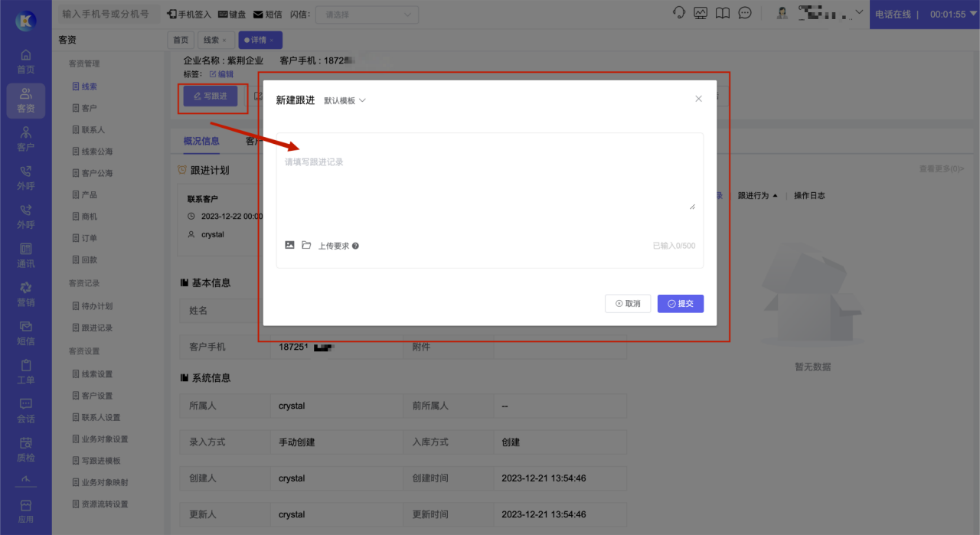Open the book documentation icon

coord(722,14)
